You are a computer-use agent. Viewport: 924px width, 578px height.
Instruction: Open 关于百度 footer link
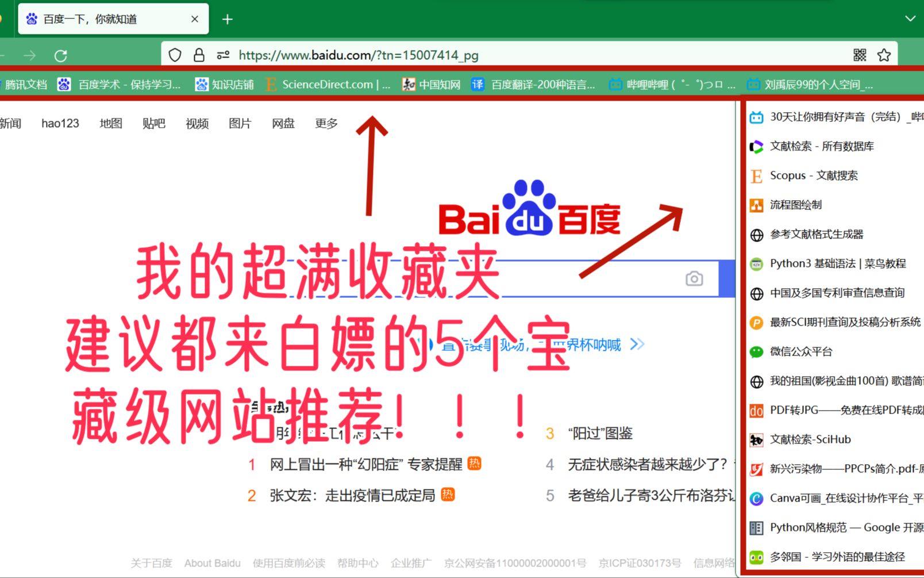pos(151,563)
